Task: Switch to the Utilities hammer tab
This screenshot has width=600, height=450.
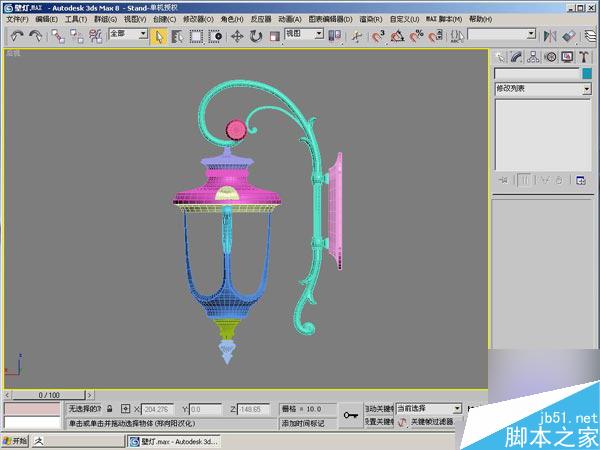Action: pyautogui.click(x=584, y=57)
